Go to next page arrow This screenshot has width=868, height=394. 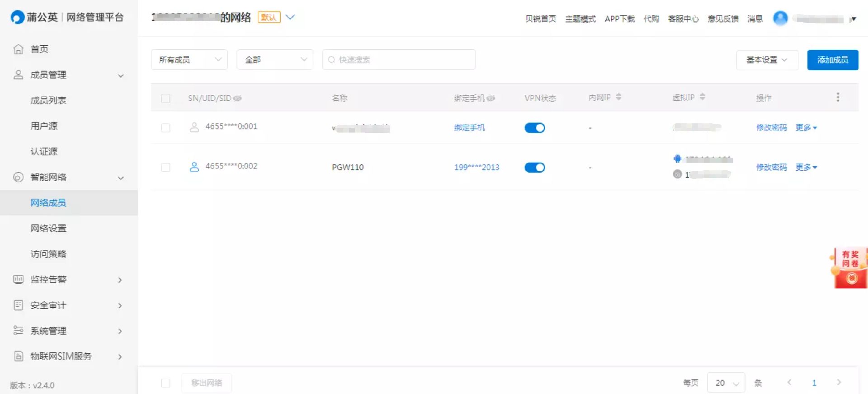(x=839, y=382)
